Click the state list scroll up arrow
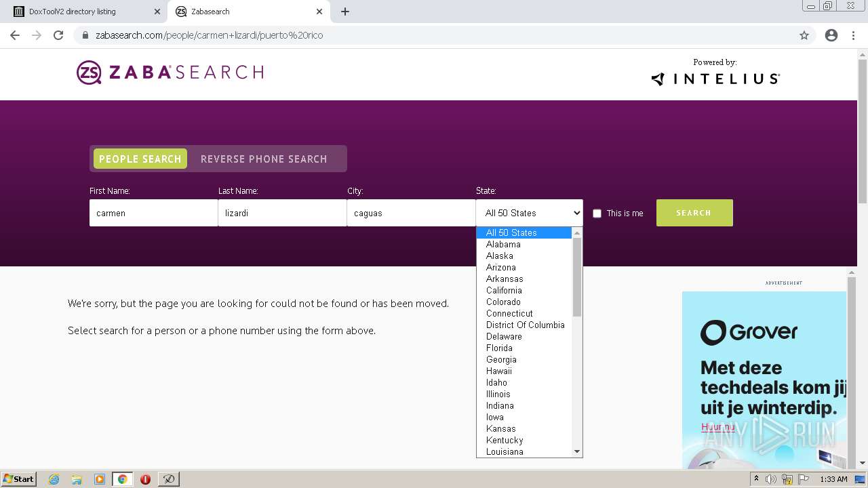Screen dimensions: 868x488 (577, 232)
